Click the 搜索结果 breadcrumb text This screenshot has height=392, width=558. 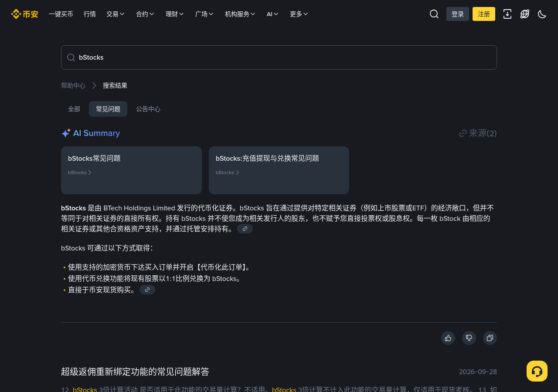[x=115, y=85]
